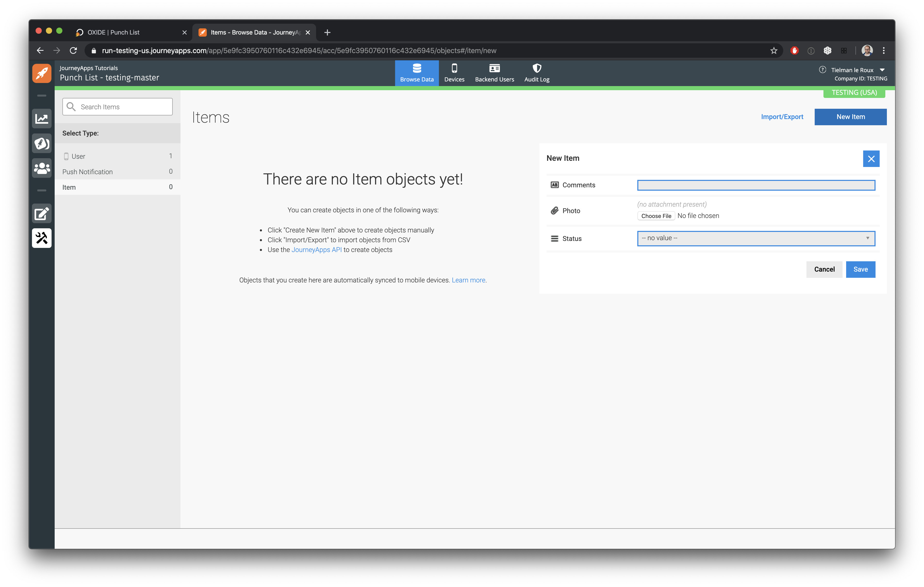Click the browser address bar URL
Screen dimensions: 924x587
coord(299,51)
